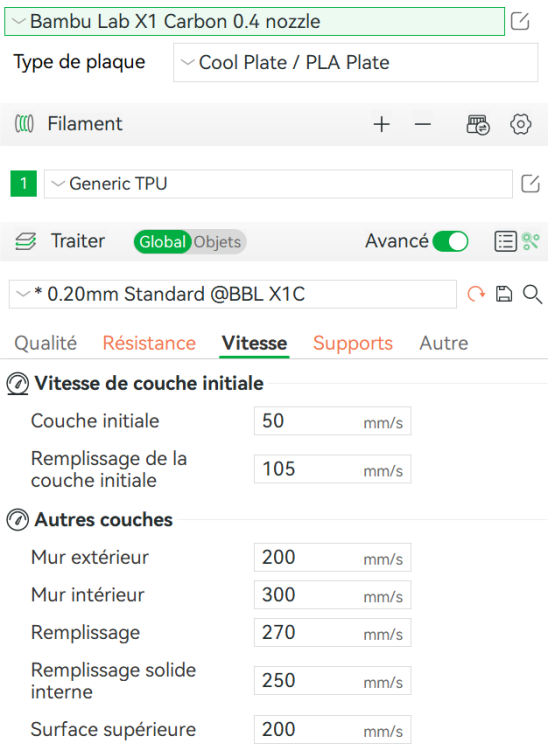548x750 pixels.
Task: Open the 0.20mm Standard @BBL X1C preset dropdown
Action: point(233,294)
